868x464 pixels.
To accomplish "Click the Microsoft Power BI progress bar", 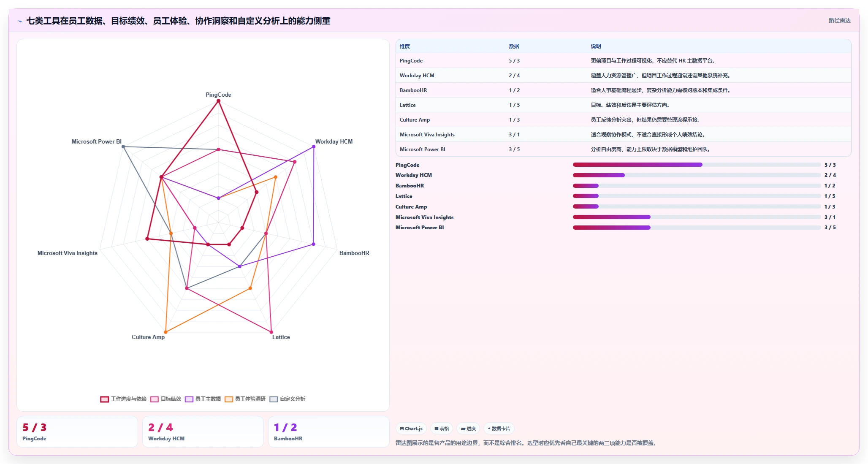I will click(697, 228).
